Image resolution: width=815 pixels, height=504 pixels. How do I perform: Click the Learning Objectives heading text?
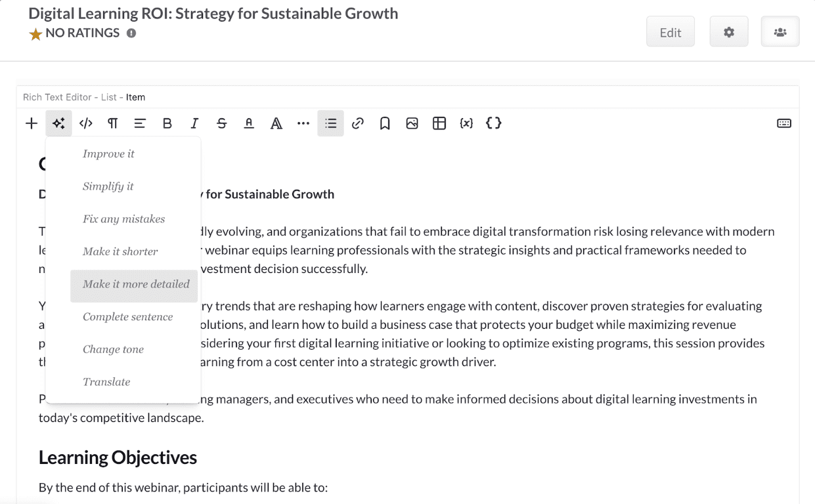click(x=118, y=457)
